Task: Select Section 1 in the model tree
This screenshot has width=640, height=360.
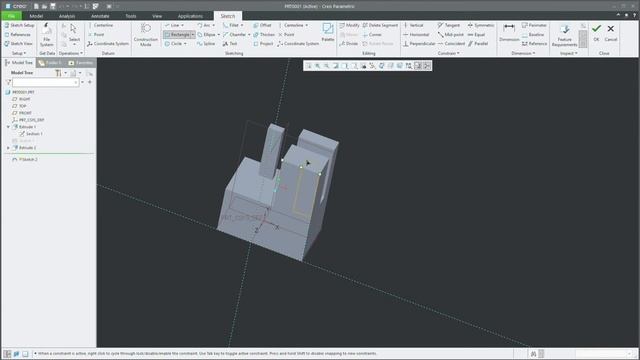Action: [31, 134]
